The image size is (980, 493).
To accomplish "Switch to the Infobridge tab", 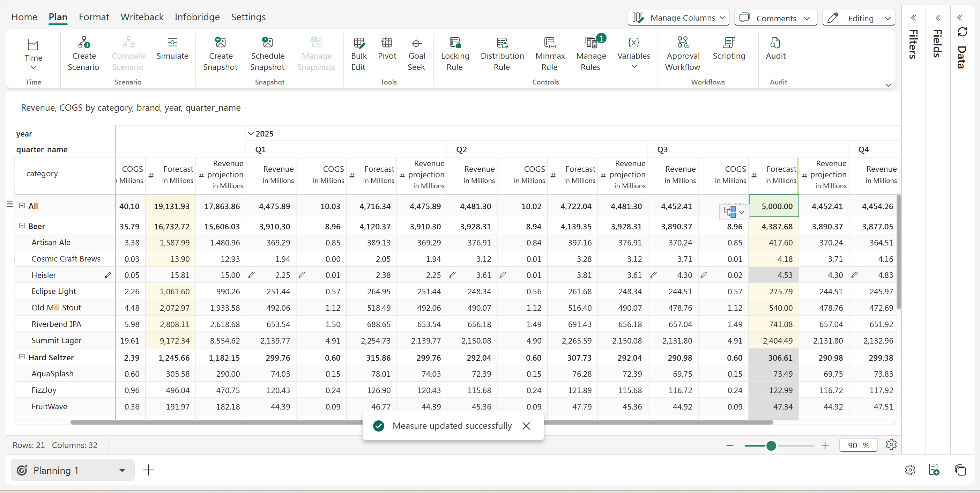I will pyautogui.click(x=197, y=17).
